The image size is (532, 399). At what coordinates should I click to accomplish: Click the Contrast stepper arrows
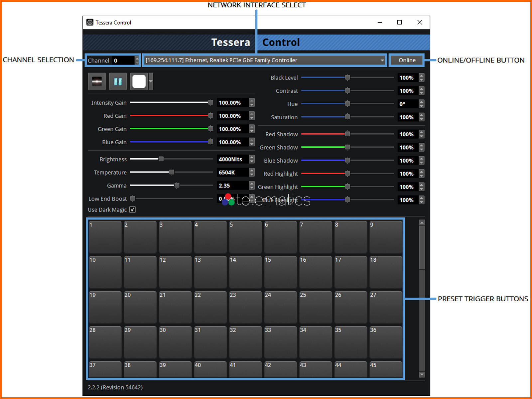click(422, 91)
